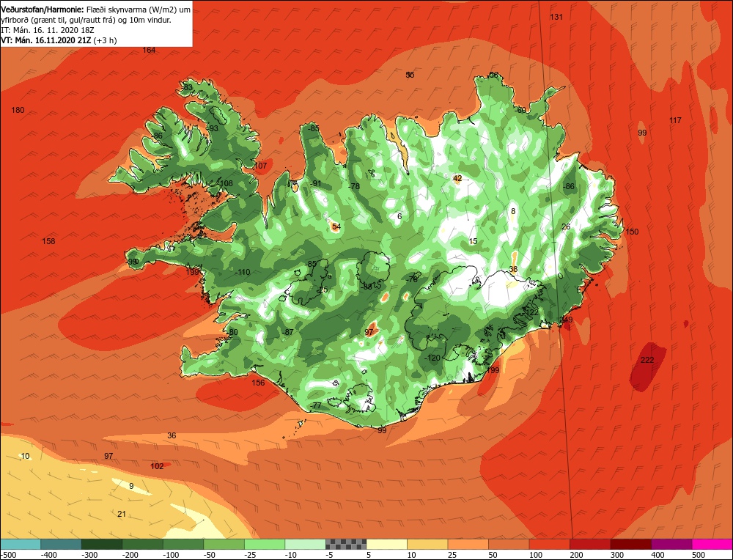This screenshot has height=560, width=733.
Task: Click the flux value 36 over the sea
Action: 172,435
